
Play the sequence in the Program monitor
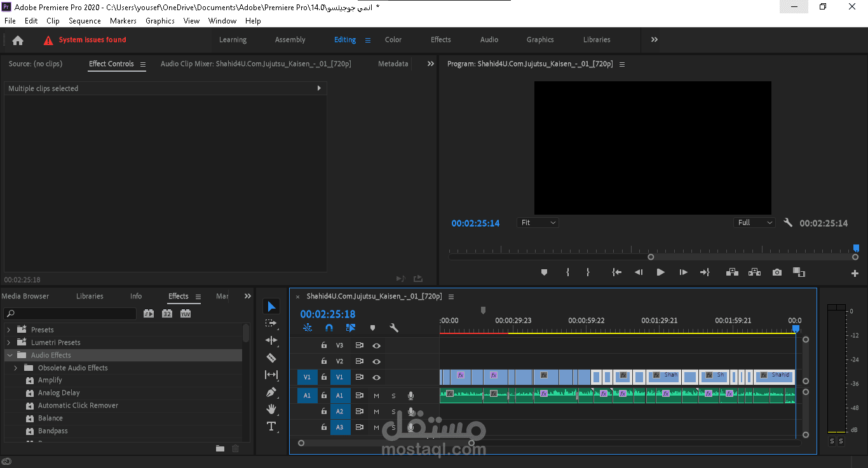660,272
